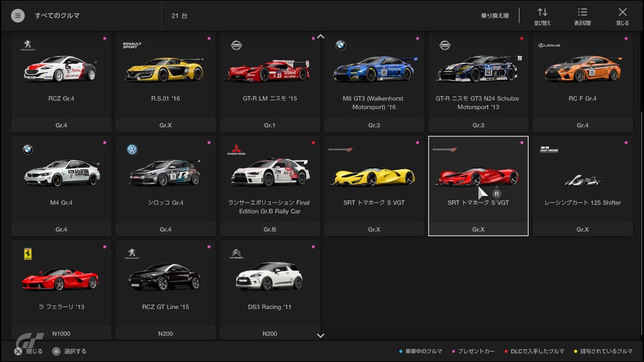Click the pink gift dot on RC F Gr.4 card
The height and width of the screenshot is (362, 644).
pyautogui.click(x=626, y=38)
